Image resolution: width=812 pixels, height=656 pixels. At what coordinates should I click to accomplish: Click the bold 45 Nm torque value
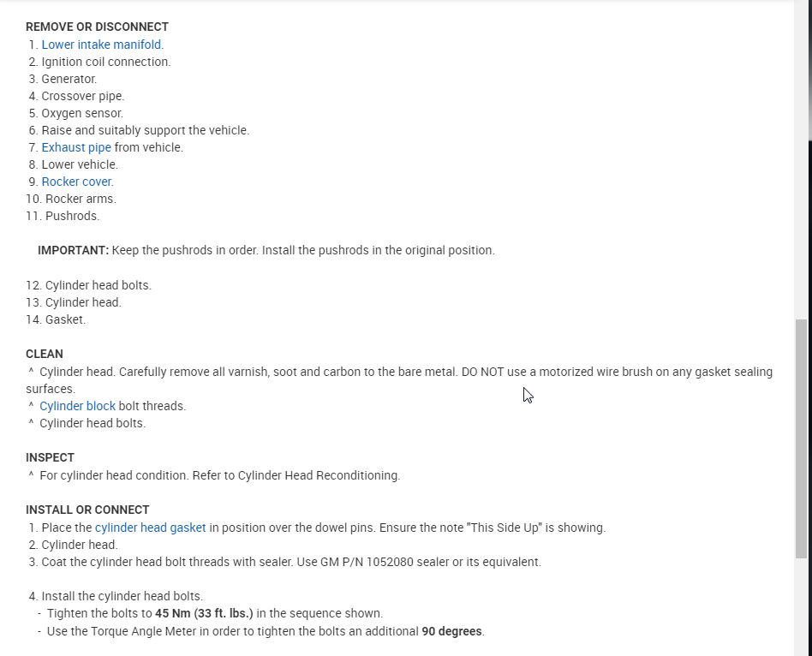204,613
